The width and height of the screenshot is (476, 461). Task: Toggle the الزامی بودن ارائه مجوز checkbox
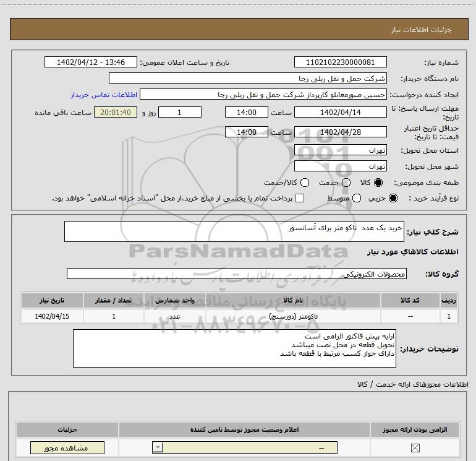tap(415, 447)
